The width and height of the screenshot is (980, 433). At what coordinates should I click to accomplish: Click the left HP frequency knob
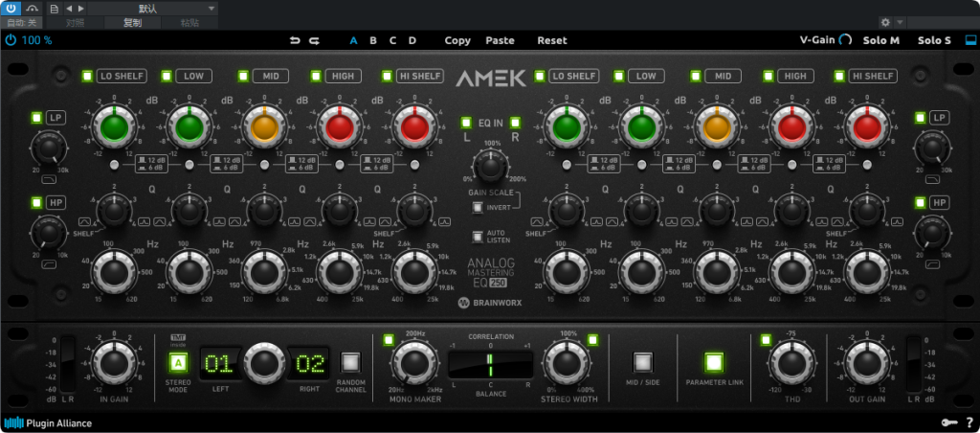click(48, 234)
